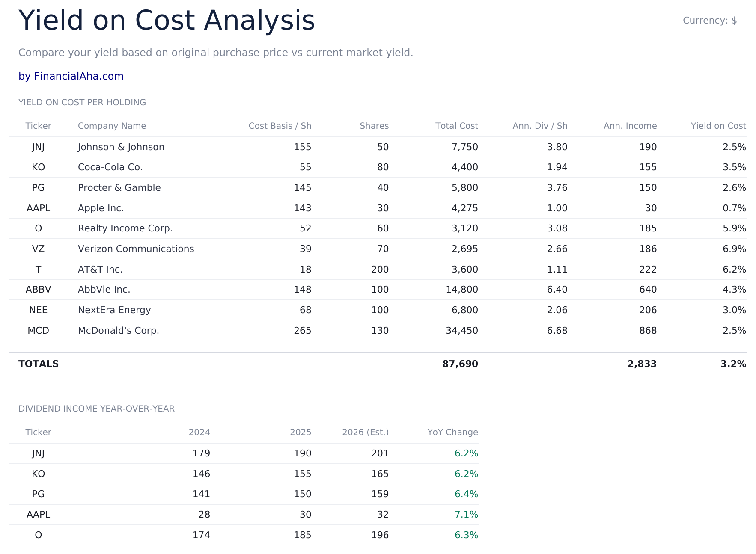756x554 pixels.
Task: Click the Yield on Cost Analysis title
Action: coord(167,21)
